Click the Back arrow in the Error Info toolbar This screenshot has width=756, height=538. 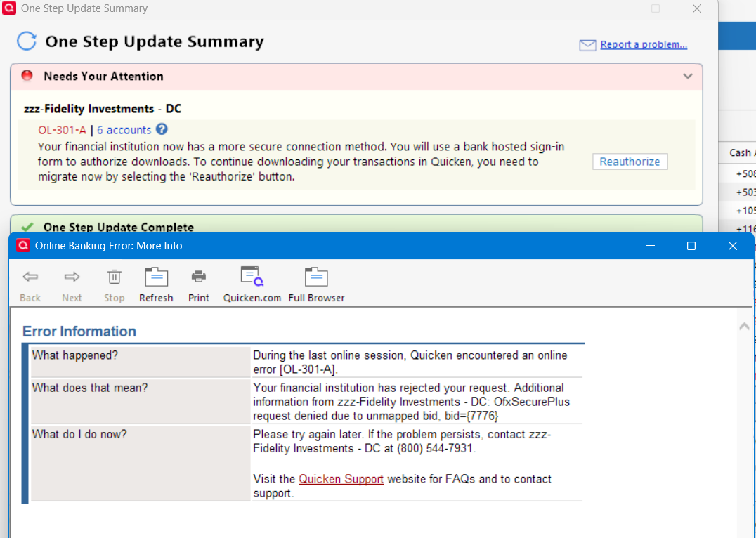tap(30, 277)
